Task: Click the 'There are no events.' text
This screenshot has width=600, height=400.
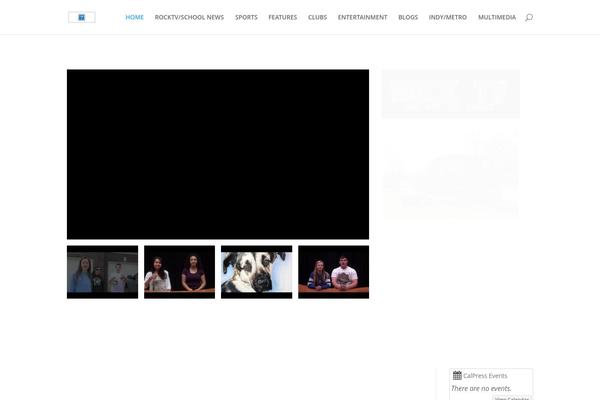Action: tap(481, 388)
